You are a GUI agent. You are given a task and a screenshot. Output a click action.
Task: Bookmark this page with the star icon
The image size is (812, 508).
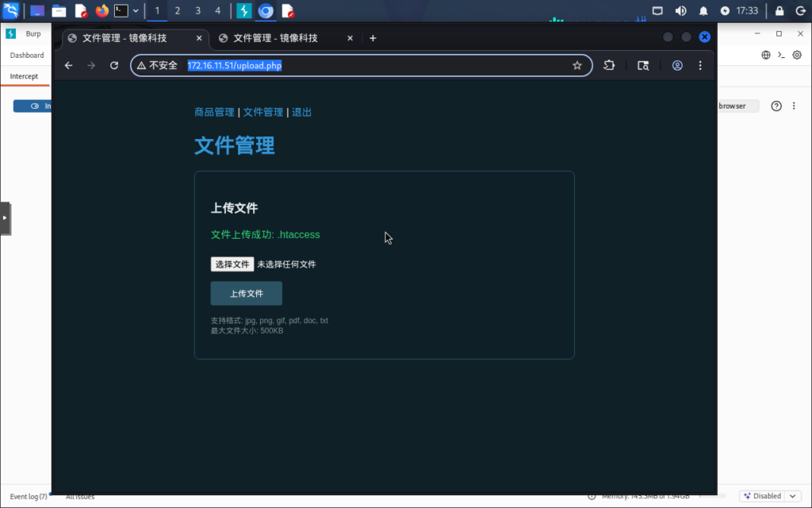point(577,66)
